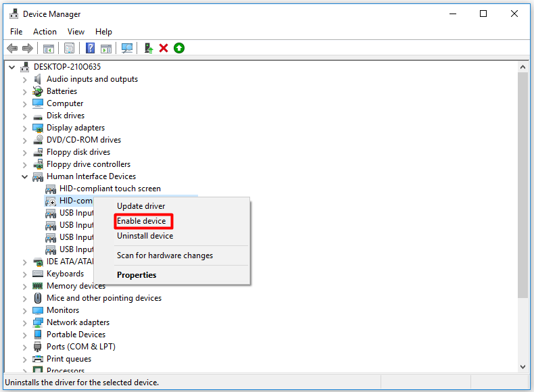Open the View menu
This screenshot has height=392, width=534.
coord(76,32)
